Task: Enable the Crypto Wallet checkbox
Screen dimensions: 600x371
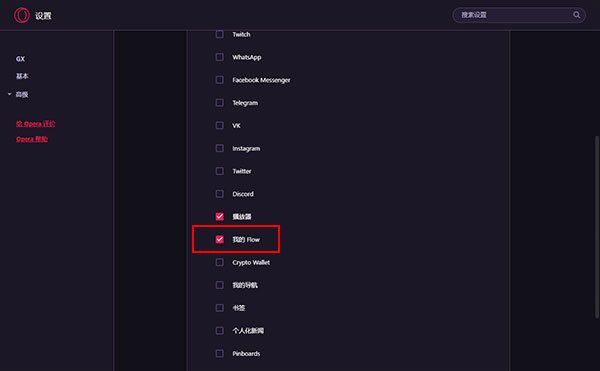Action: tap(220, 262)
